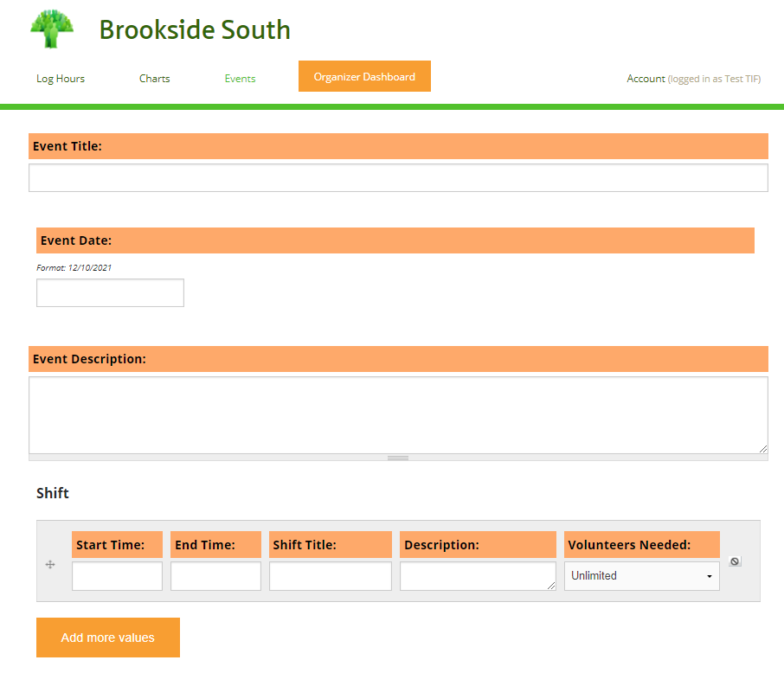The image size is (784, 673).
Task: Click the Shift Title input box
Action: tap(330, 576)
